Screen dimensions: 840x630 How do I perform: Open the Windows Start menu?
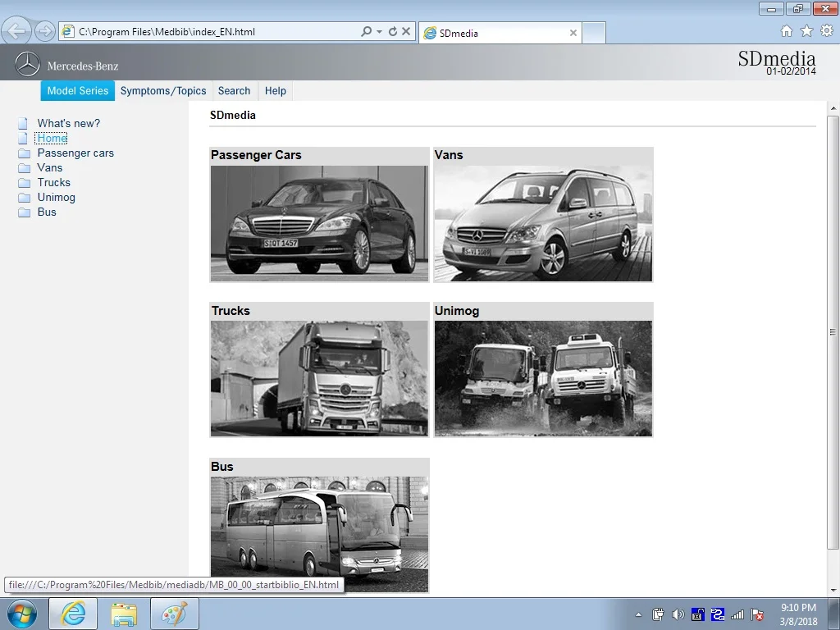(21, 614)
